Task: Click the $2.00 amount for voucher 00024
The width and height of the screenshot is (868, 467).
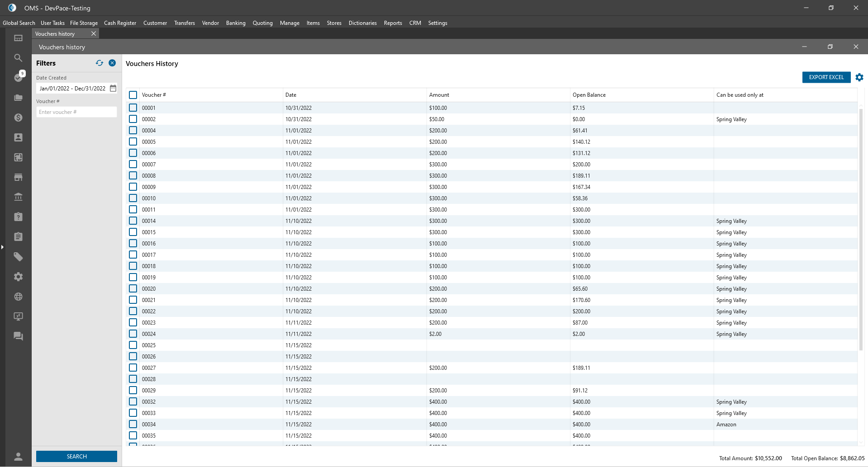Action: [x=435, y=334]
